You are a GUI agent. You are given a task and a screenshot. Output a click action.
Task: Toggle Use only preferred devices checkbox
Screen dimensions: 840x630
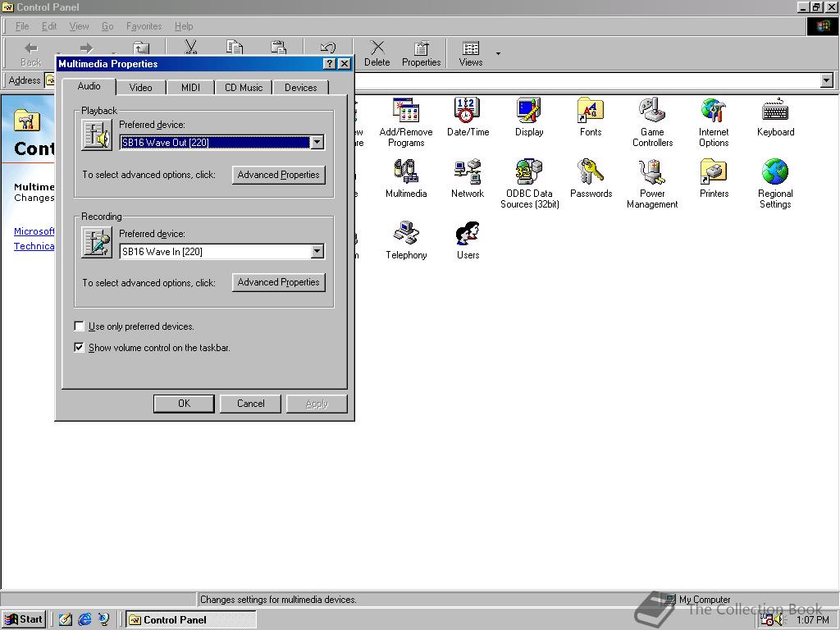80,326
